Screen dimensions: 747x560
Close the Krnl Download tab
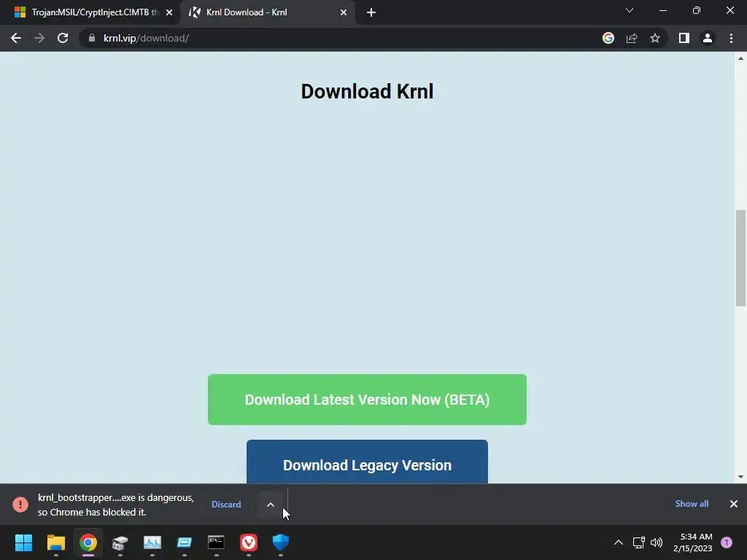pos(344,12)
